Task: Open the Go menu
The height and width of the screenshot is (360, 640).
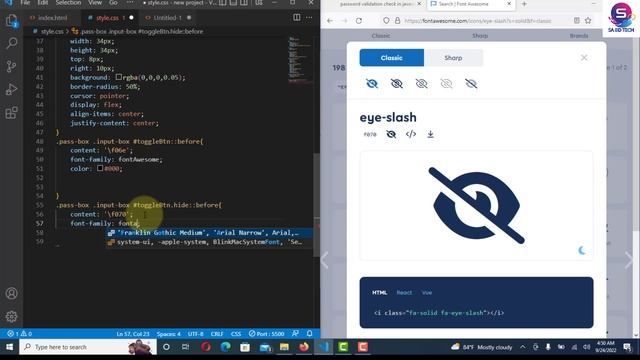Action: [113, 3]
